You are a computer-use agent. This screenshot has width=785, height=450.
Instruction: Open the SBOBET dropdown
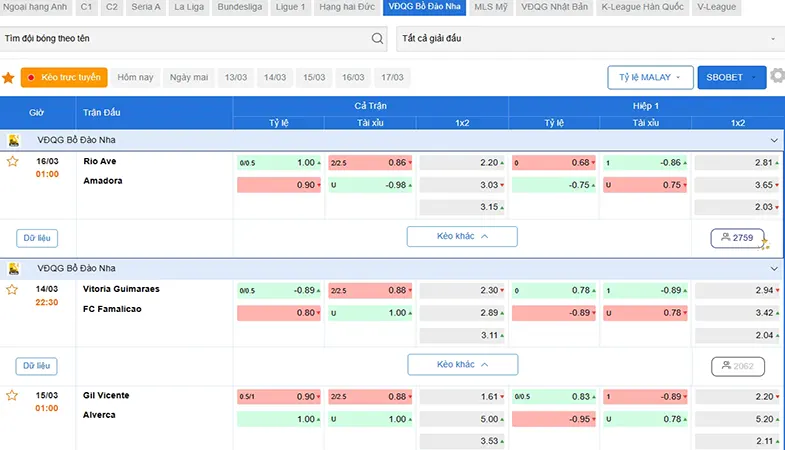[731, 78]
